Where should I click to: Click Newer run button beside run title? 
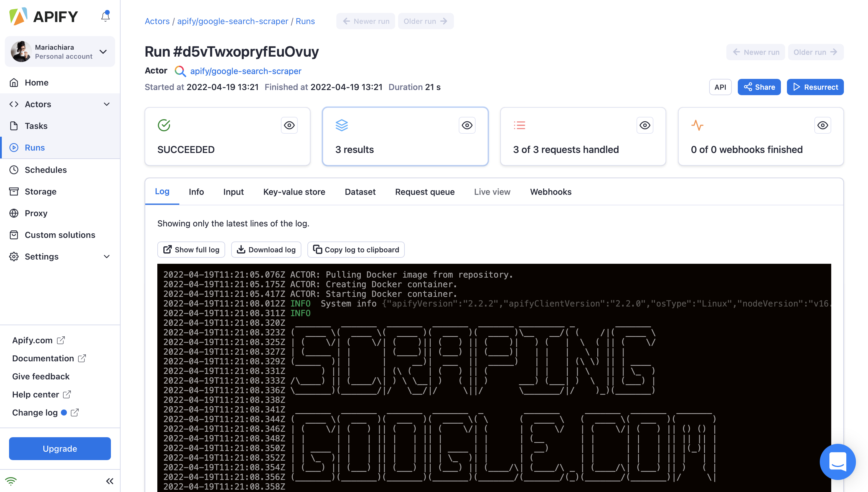755,52
